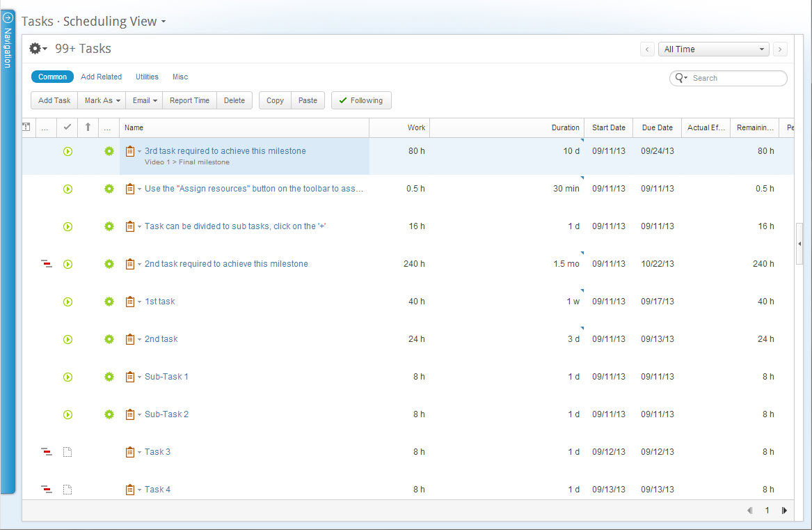Open the '1st task' link
The height and width of the screenshot is (530, 812).
159,302
